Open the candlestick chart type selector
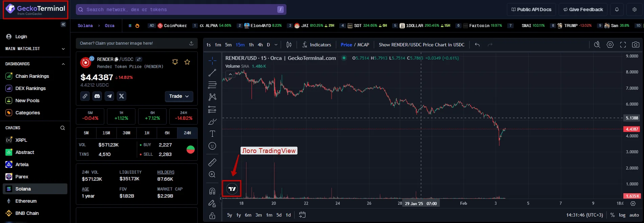 click(x=289, y=45)
